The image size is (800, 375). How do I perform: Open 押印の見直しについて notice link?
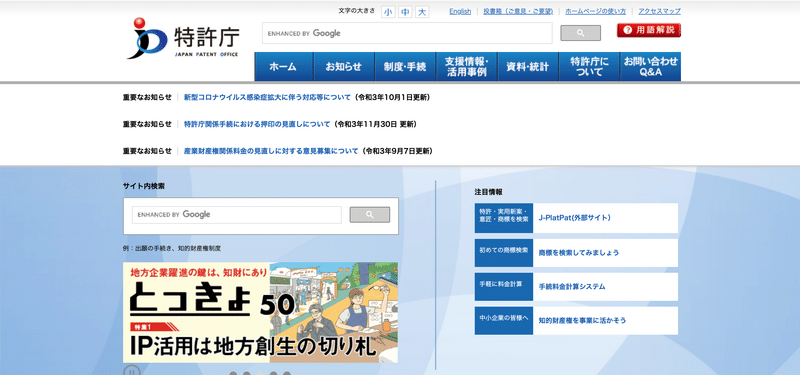coord(257,124)
